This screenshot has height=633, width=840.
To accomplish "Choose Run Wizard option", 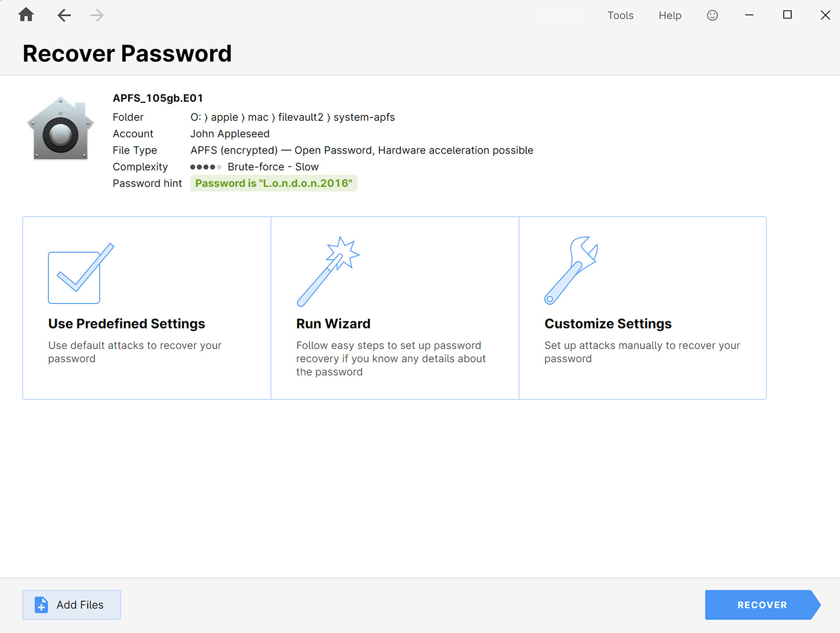I will (x=395, y=308).
